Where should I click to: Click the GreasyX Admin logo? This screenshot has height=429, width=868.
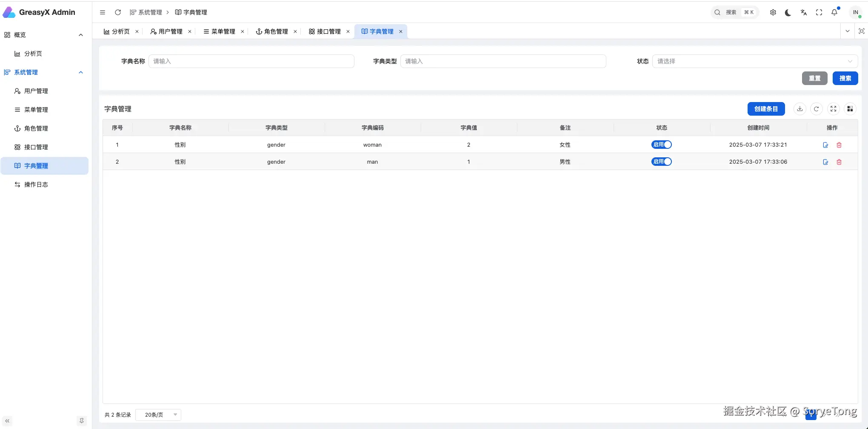click(x=39, y=12)
